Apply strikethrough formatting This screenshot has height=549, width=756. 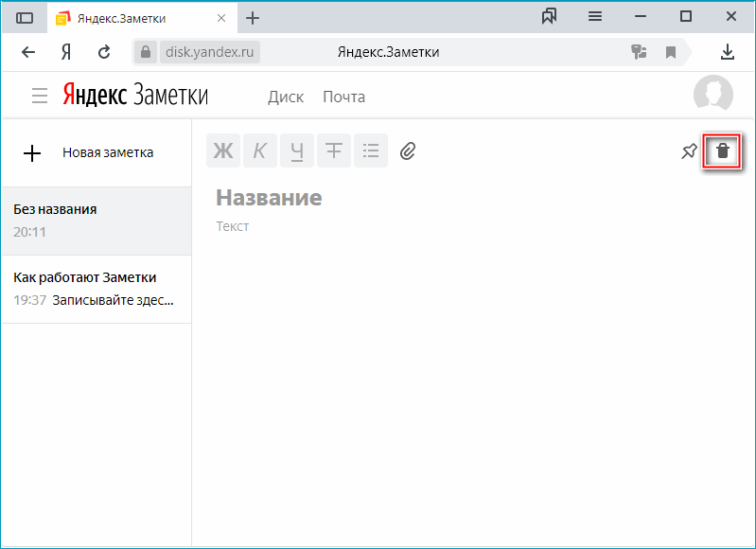click(x=334, y=151)
